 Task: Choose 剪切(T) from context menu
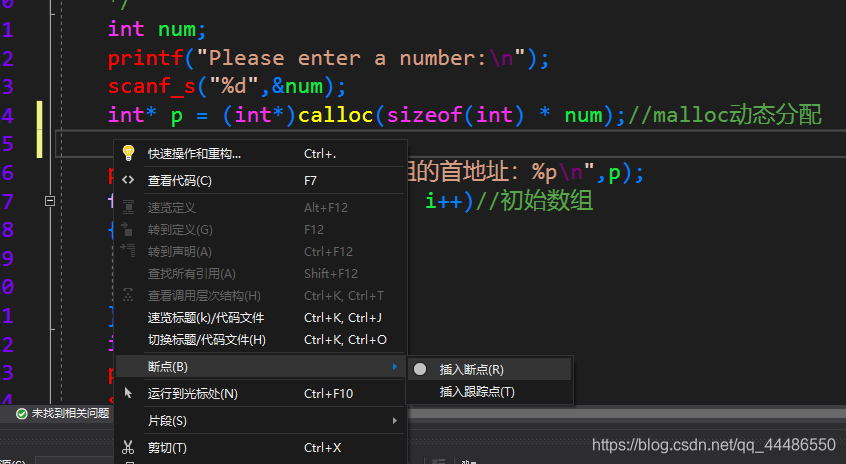(262, 448)
